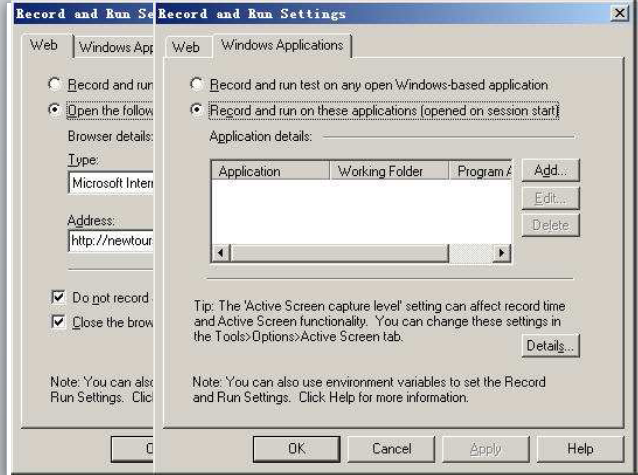Open the Web tab in front dialog
Viewport: 638px width, 475px height.
coord(186,47)
